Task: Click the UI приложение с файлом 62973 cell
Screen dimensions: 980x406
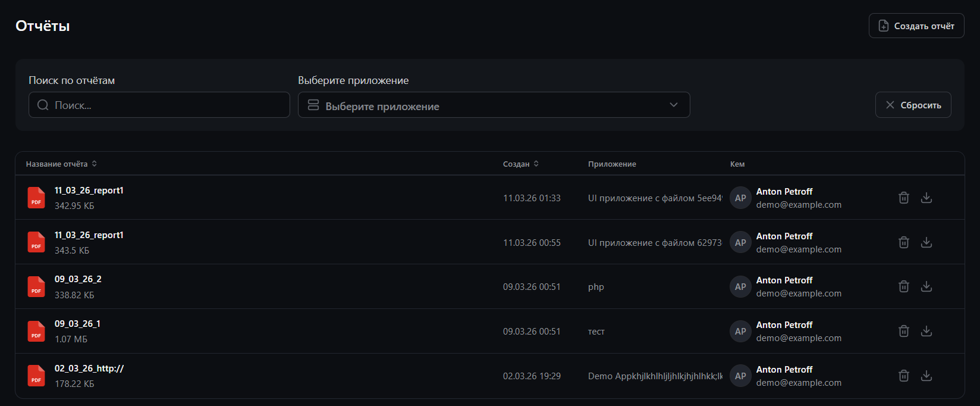Action: click(655, 243)
